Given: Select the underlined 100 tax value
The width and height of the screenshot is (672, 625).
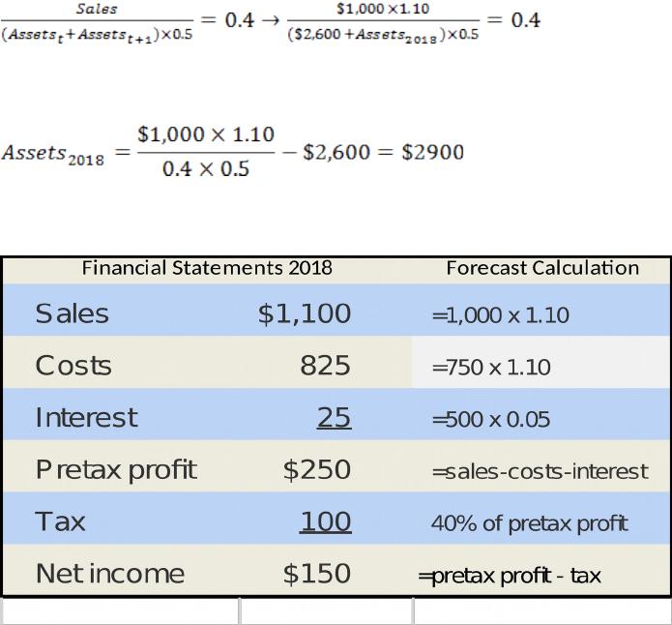Looking at the screenshot, I should pos(325,522).
